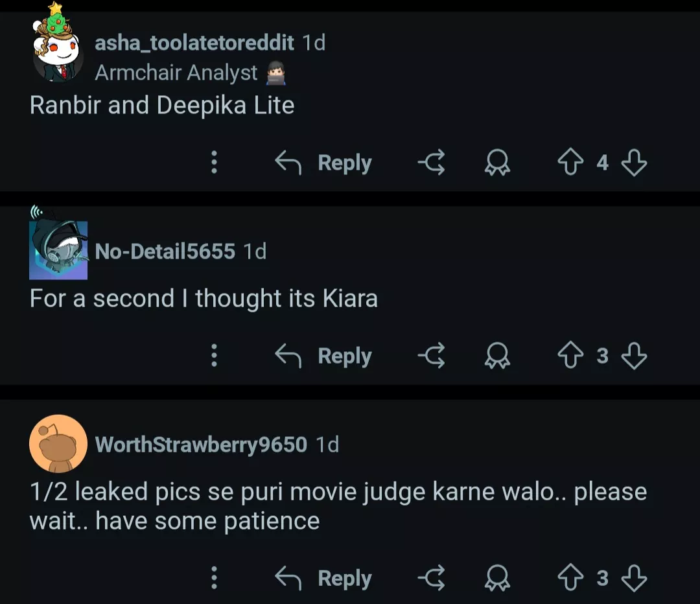This screenshot has height=604, width=700.
Task: Click the share icon under the Kiara comment
Action: (x=431, y=356)
